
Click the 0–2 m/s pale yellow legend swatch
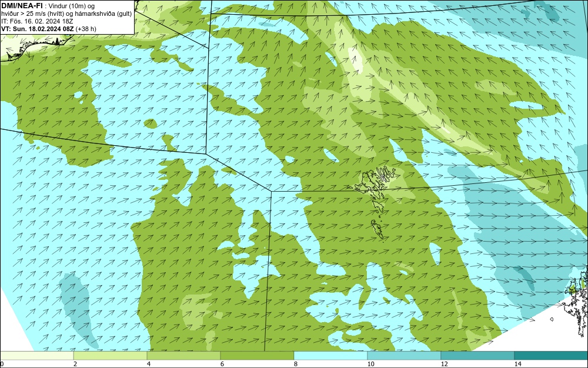[x=36, y=356]
